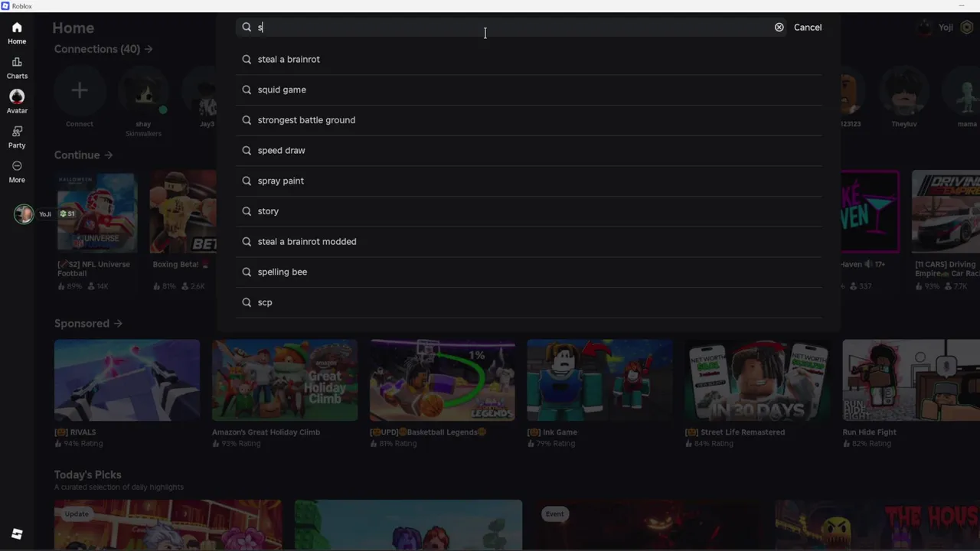The image size is (980, 551).
Task: Click the search magnifier icon in search bar
Action: 247,28
